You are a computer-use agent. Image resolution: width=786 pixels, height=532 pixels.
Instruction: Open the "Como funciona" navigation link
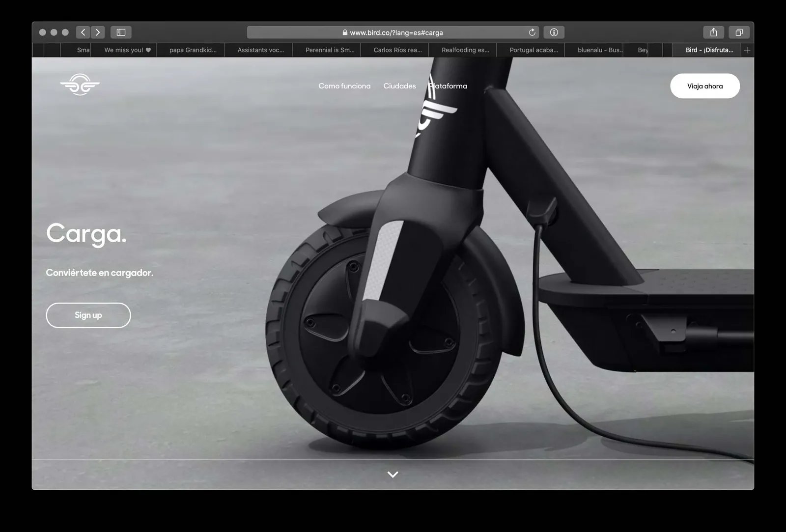[x=344, y=86]
